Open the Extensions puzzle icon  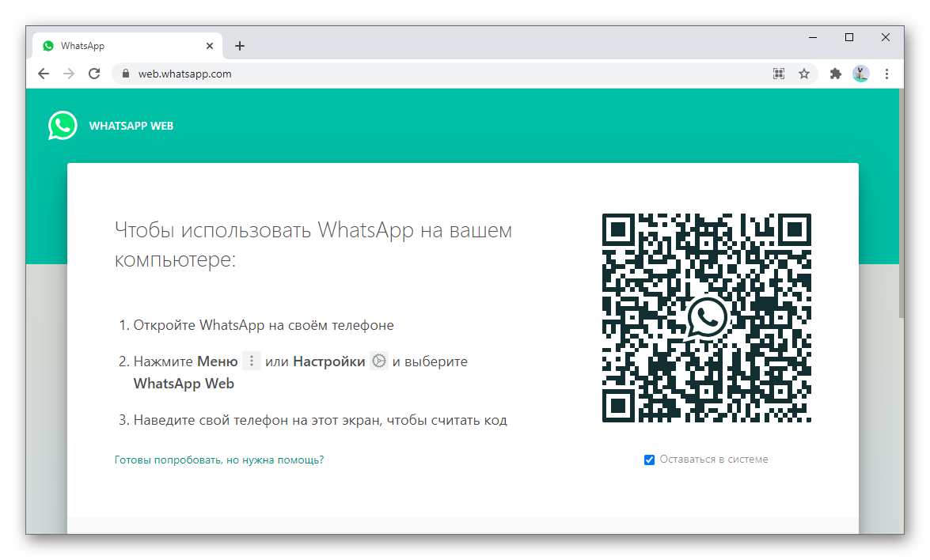(x=835, y=74)
